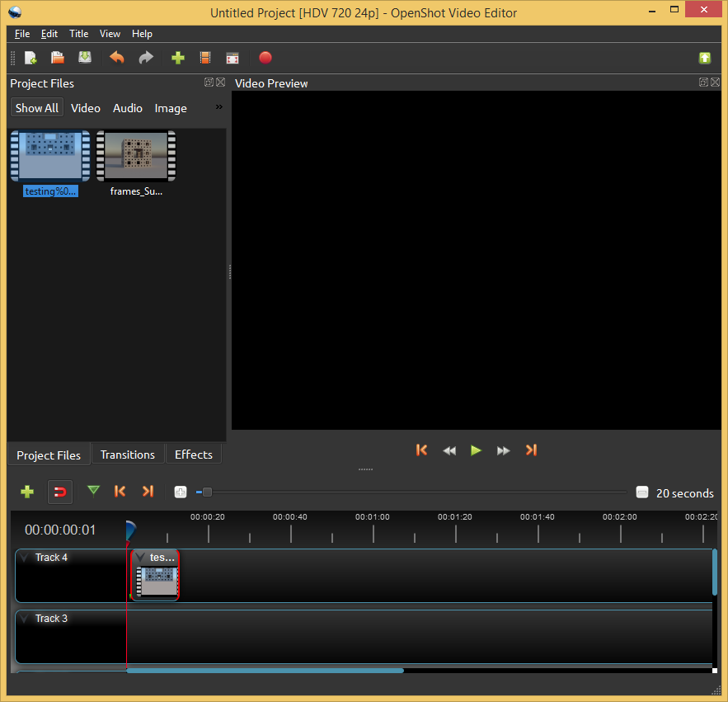Image resolution: width=728 pixels, height=702 pixels.
Task: Maximize the OpenShot window
Action: coord(674,9)
